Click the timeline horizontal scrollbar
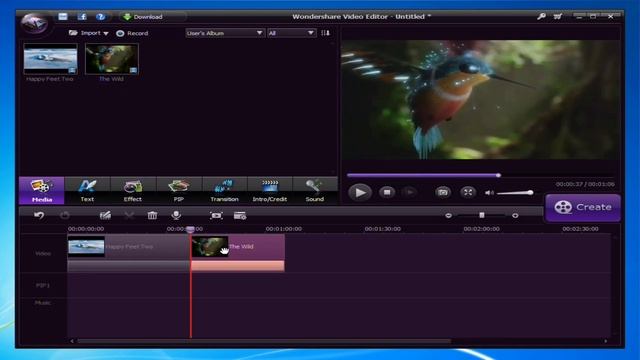The height and width of the screenshot is (360, 640). 264,341
